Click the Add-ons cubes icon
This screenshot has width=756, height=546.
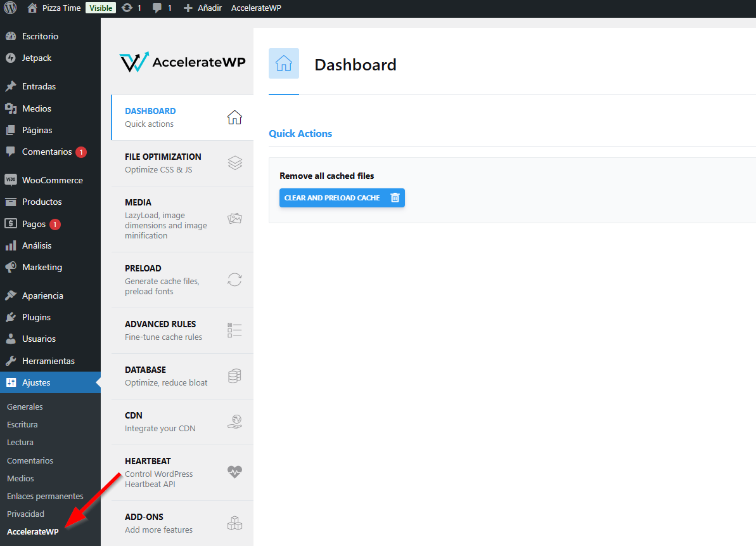(x=235, y=523)
